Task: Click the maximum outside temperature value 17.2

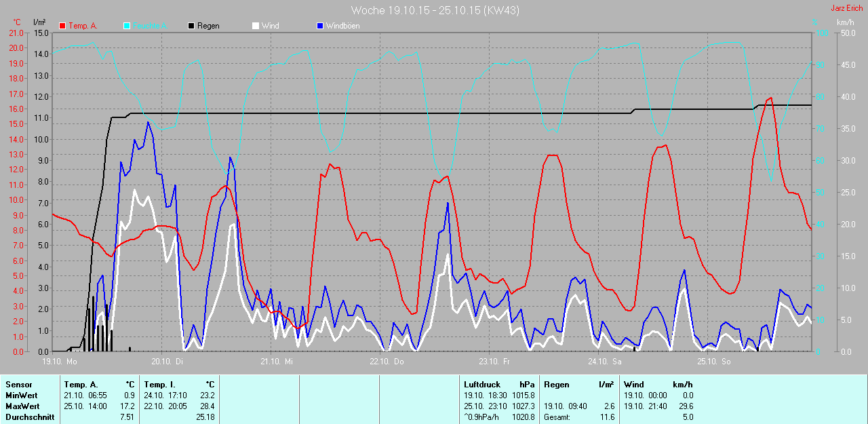Action: pyautogui.click(x=127, y=406)
